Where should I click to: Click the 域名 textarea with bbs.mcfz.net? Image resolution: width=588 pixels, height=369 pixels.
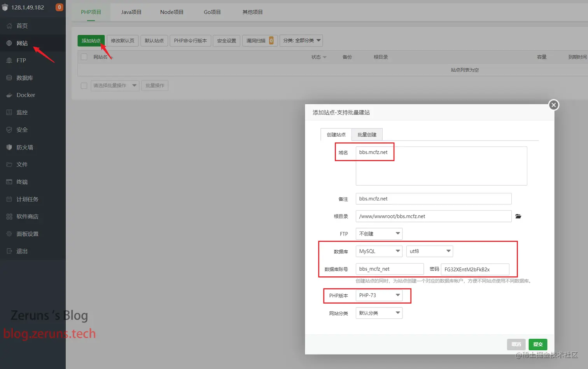(441, 166)
